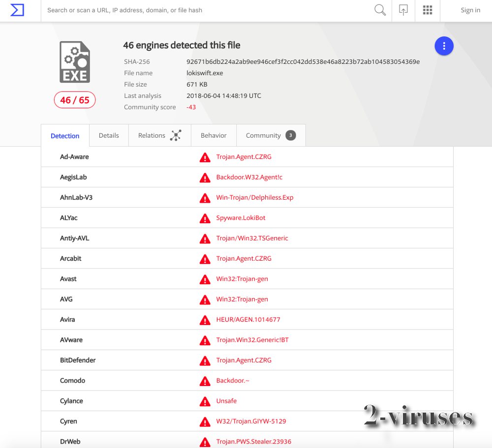Screen dimensions: 492x448
Task: Click the alert icon next to Ad-Aware
Action: (205, 157)
